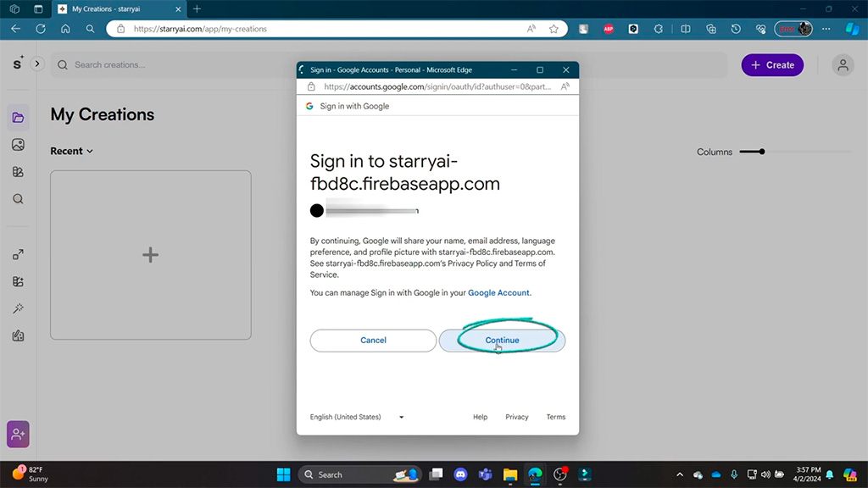Screen dimensions: 868x488
Task: Click lock icon in popup address bar
Action: coord(311,86)
